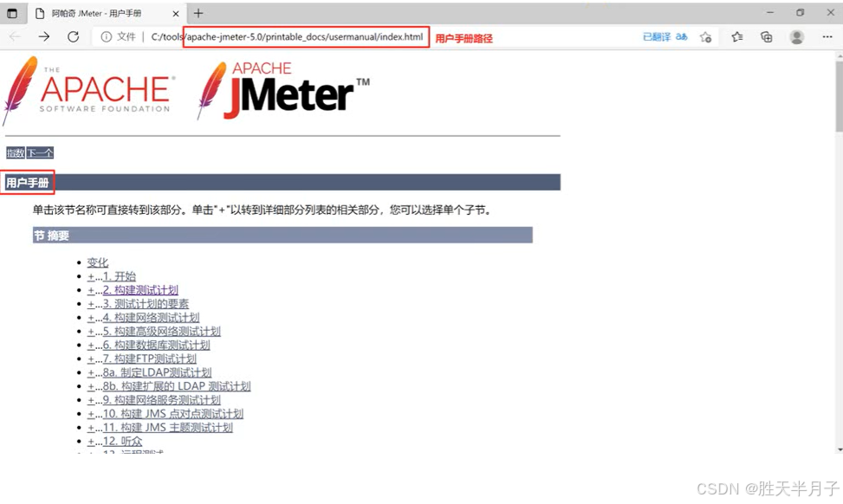
Task: Open the Favorites list
Action: 737,36
